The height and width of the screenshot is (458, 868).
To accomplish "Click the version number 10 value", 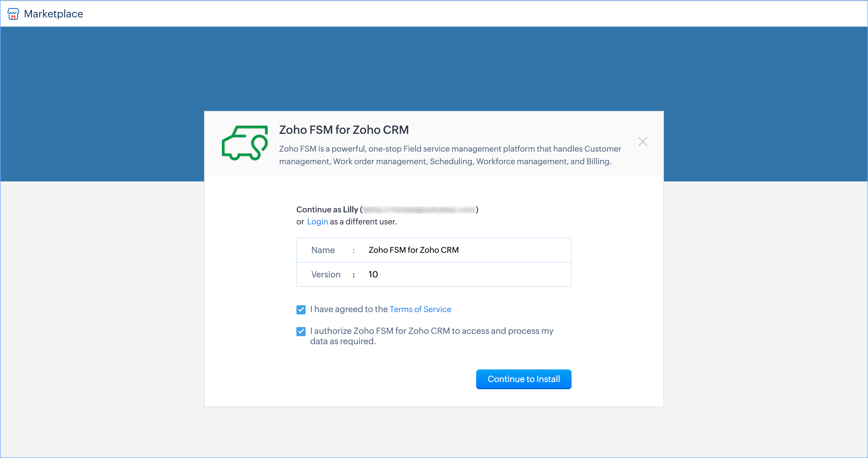I will click(373, 274).
